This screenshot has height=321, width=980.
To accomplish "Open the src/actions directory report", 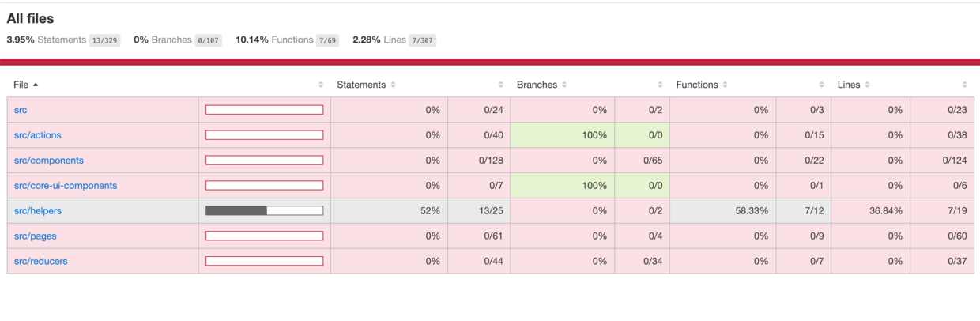I will [x=37, y=135].
